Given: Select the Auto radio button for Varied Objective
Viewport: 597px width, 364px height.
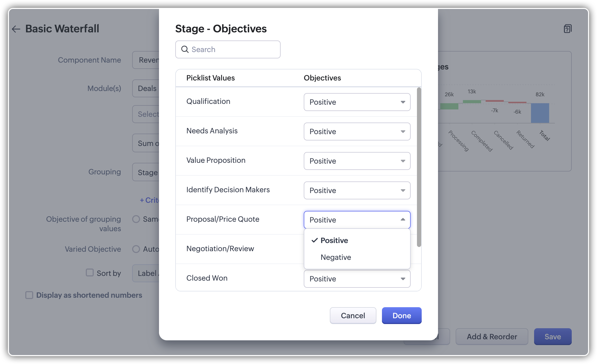Looking at the screenshot, I should tap(136, 249).
